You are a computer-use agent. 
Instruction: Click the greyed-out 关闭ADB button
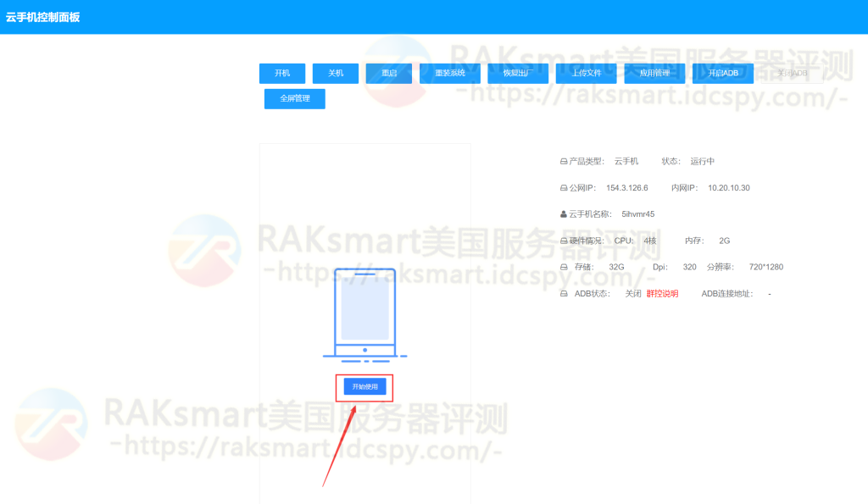(x=793, y=73)
